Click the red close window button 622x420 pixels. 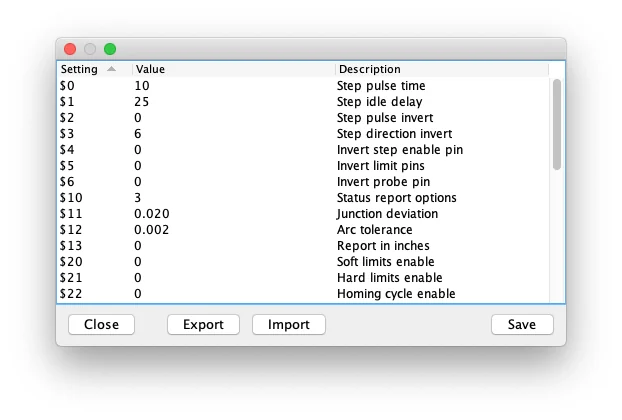(70, 49)
